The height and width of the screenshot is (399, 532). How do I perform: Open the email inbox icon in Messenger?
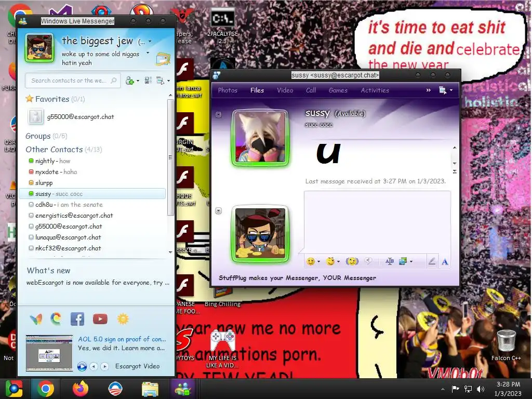click(163, 59)
